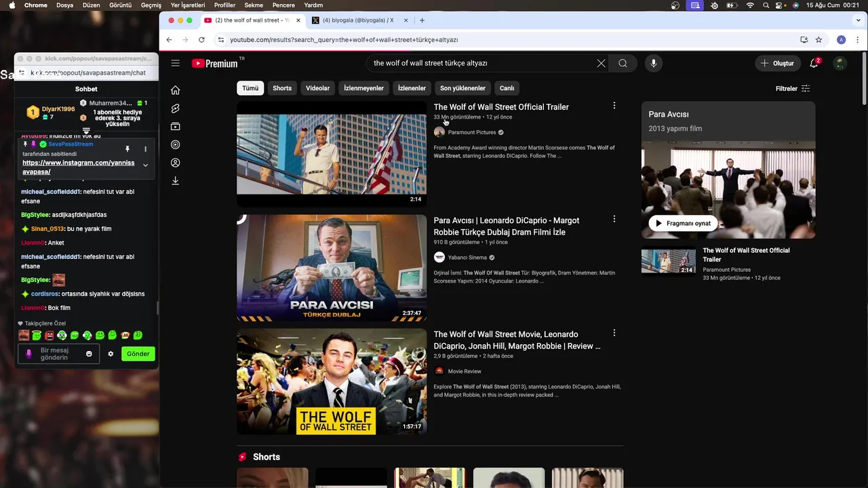Image resolution: width=868 pixels, height=488 pixels.
Task: Open You profile icon in YouTube sidebar
Action: click(176, 163)
